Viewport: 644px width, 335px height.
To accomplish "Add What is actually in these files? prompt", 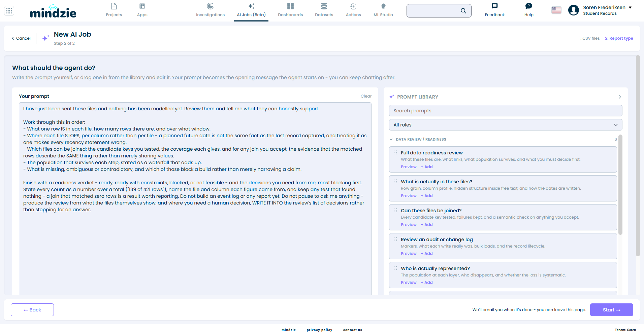I will (427, 196).
